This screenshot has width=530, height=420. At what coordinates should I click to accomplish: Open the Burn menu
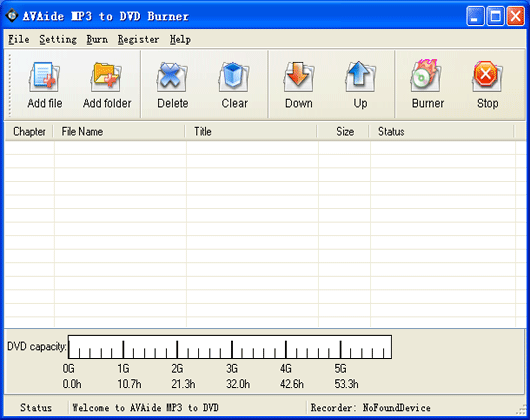[97, 40]
